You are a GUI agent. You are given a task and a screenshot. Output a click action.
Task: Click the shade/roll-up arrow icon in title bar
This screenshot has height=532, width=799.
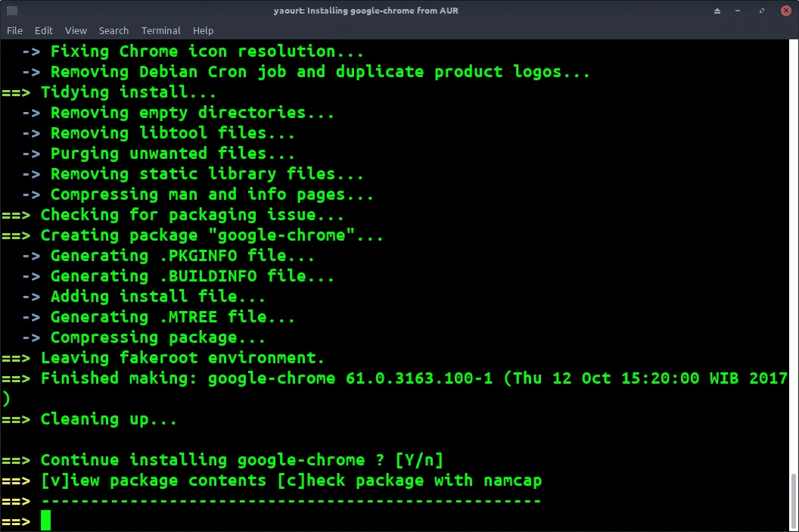click(717, 11)
